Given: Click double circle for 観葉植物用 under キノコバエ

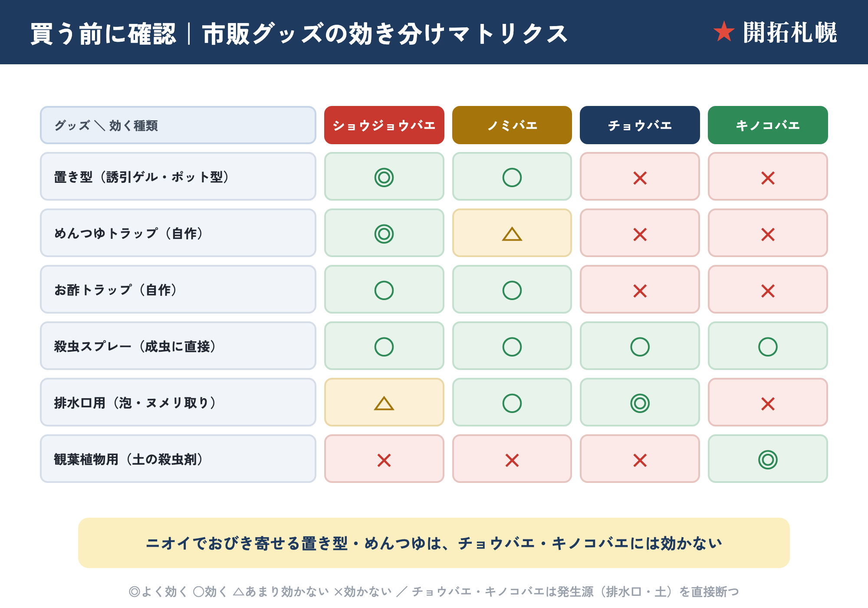Looking at the screenshot, I should 768,459.
